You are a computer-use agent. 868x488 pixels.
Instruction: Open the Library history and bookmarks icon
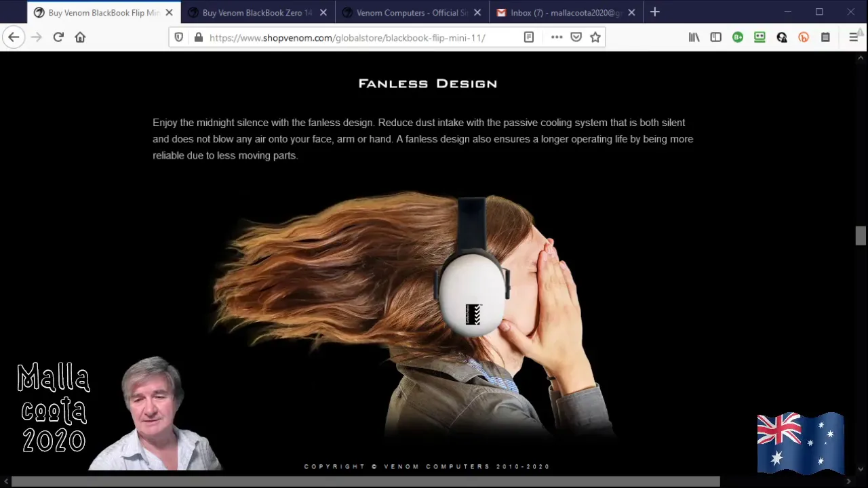click(x=694, y=37)
